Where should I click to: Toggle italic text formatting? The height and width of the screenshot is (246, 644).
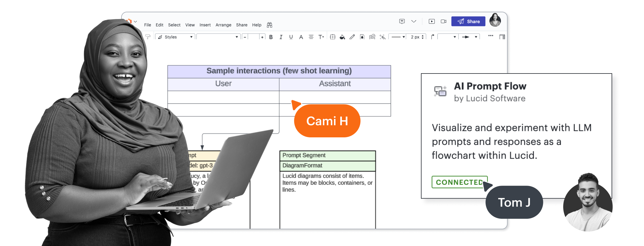tap(281, 37)
